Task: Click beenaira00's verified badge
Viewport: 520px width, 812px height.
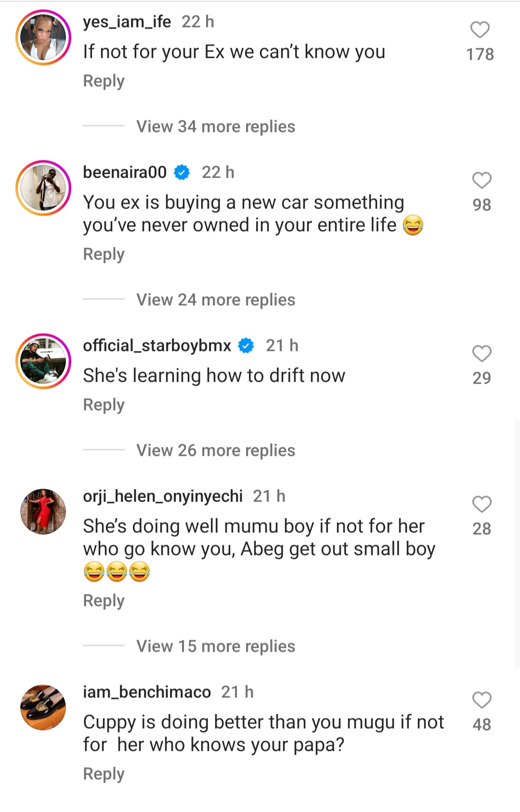Action: tap(182, 172)
